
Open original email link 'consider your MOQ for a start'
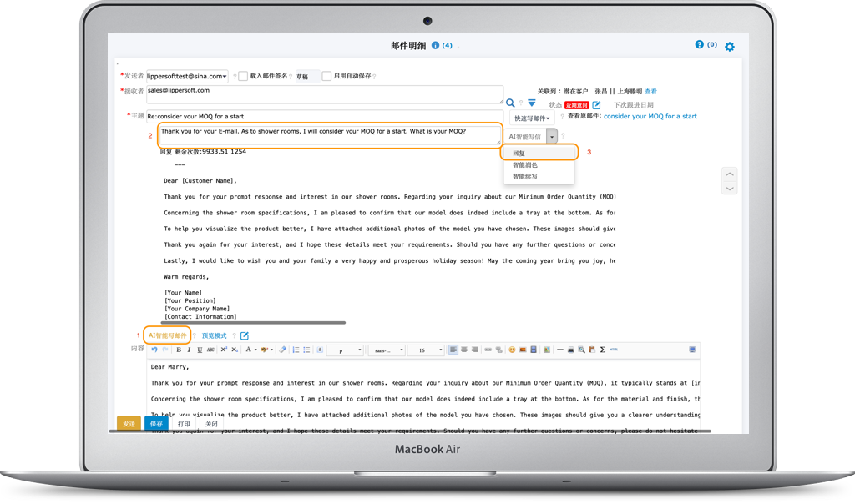point(650,117)
